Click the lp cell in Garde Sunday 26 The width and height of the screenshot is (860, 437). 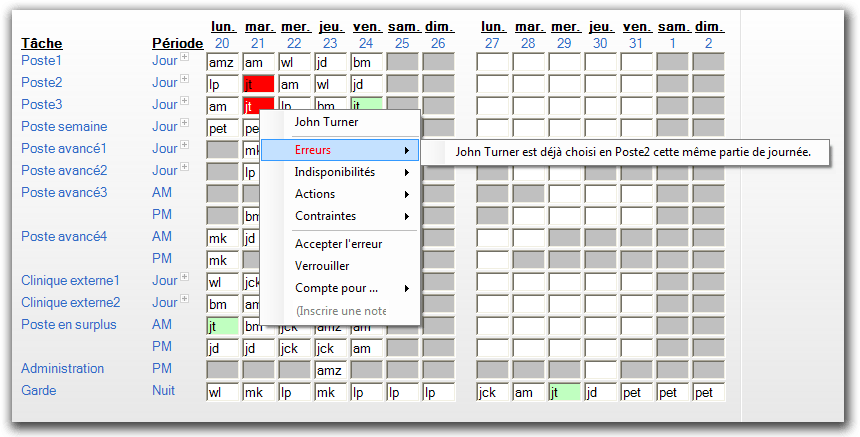439,392
